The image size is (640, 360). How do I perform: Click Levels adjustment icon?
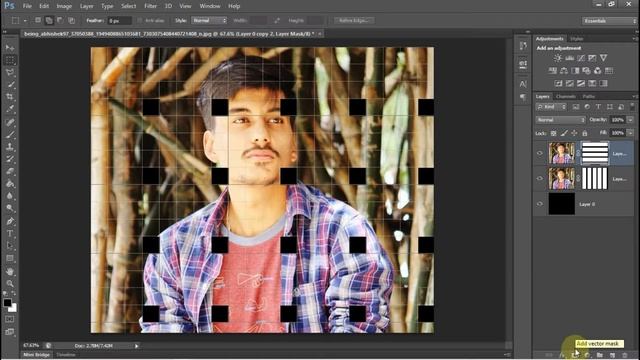tap(569, 58)
